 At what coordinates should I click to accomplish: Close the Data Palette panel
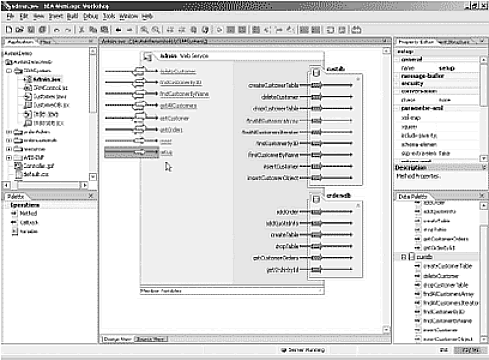tap(482, 196)
